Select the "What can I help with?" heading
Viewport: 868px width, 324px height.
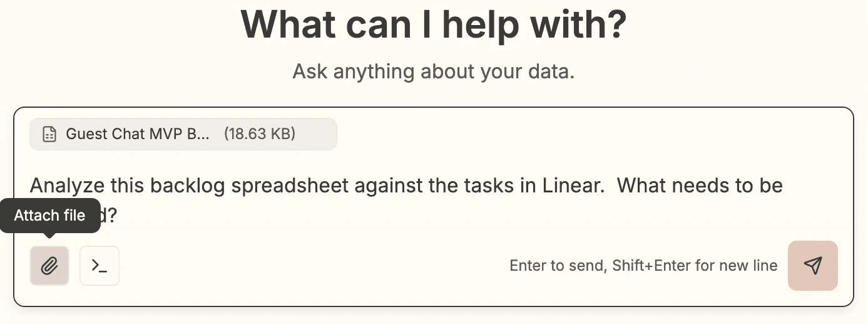tap(433, 24)
